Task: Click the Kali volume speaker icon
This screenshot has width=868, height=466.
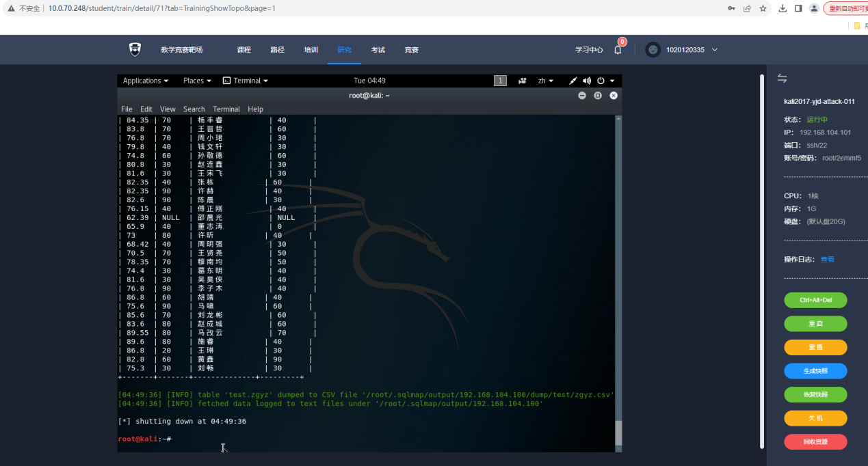Action: [x=587, y=81]
